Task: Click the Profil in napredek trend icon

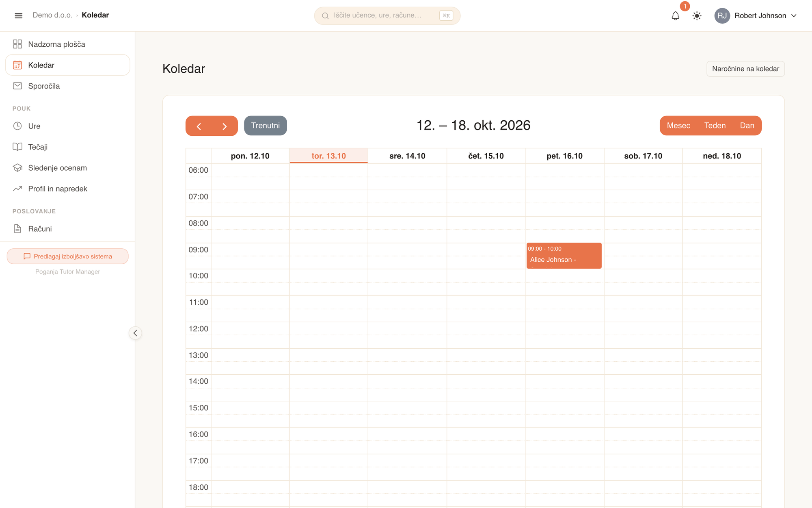Action: pyautogui.click(x=17, y=189)
